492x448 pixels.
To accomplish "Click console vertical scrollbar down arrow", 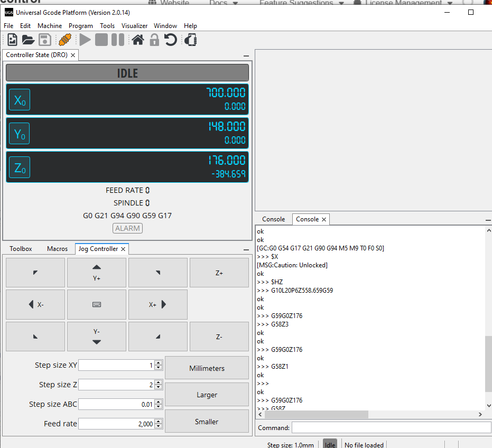I will [488, 406].
